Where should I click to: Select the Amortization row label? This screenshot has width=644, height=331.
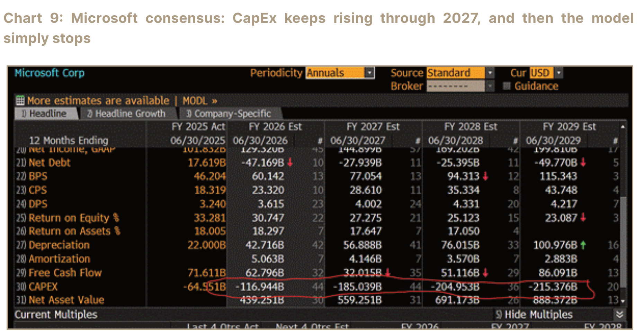[x=59, y=259]
